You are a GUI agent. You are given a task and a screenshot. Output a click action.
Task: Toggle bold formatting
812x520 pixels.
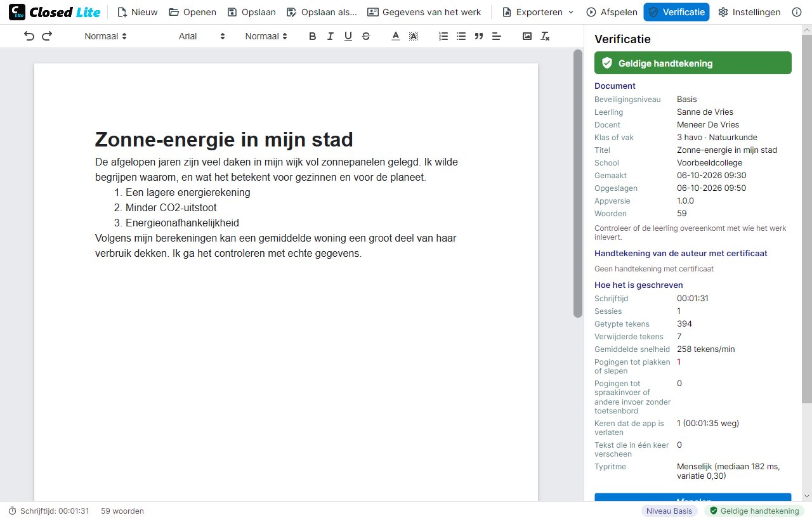click(312, 36)
